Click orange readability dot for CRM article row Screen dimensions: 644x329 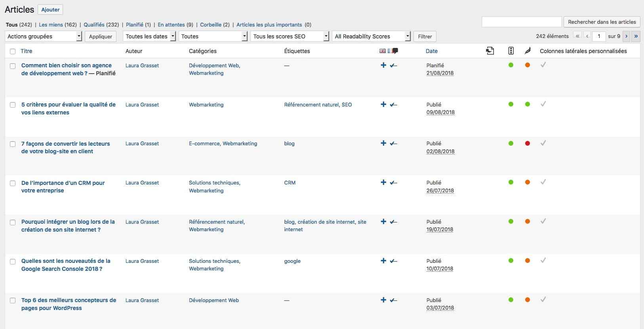coord(528,182)
